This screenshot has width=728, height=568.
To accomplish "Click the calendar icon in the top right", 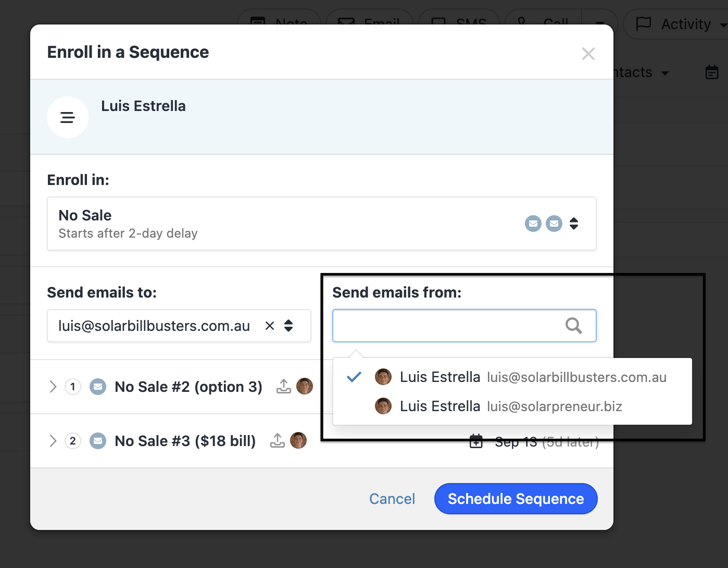I will (x=712, y=72).
